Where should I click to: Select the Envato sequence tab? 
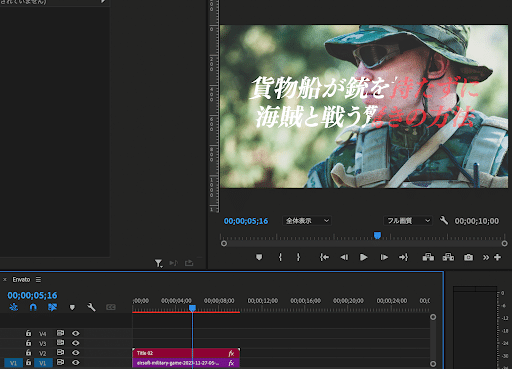21,279
